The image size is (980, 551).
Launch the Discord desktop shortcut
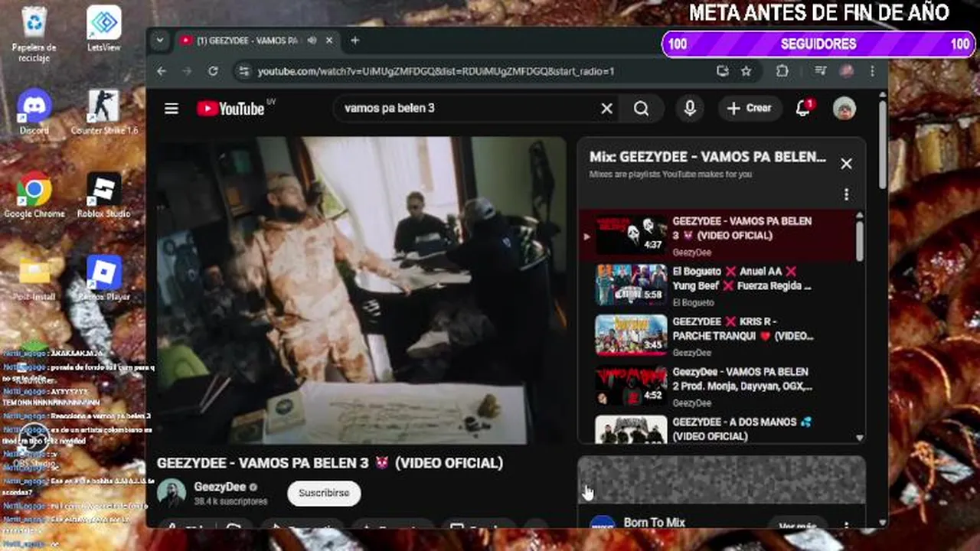34,112
